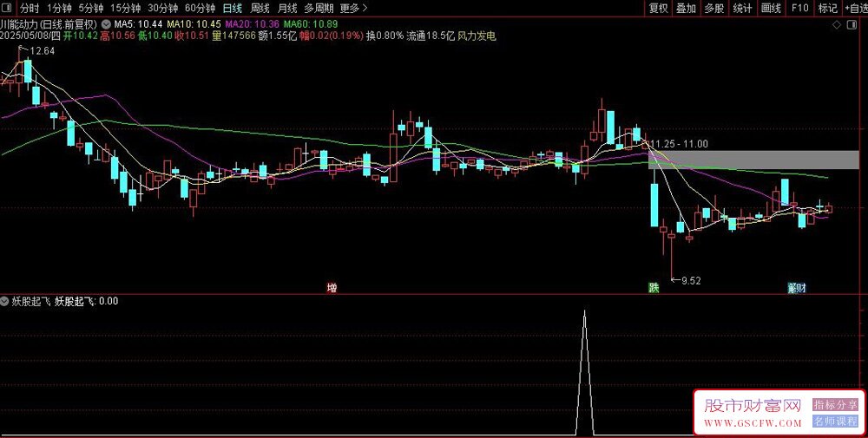Click the 收10.51 closing price

coord(192,36)
